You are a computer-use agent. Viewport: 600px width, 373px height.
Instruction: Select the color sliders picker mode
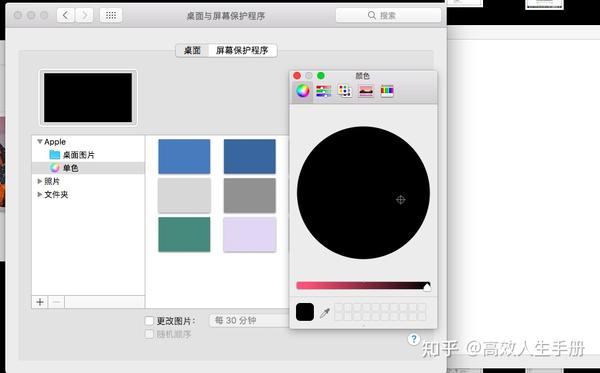click(324, 91)
